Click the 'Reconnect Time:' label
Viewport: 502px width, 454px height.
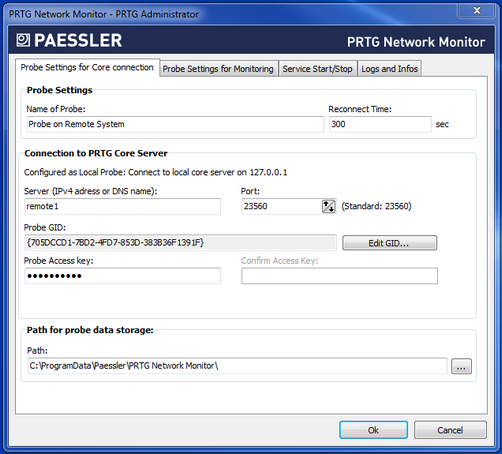(360, 109)
